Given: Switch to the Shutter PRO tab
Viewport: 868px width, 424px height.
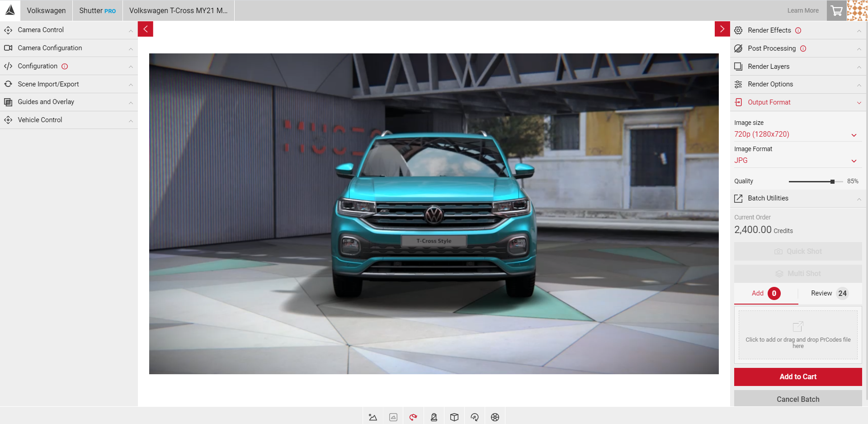Looking at the screenshot, I should coord(97,10).
